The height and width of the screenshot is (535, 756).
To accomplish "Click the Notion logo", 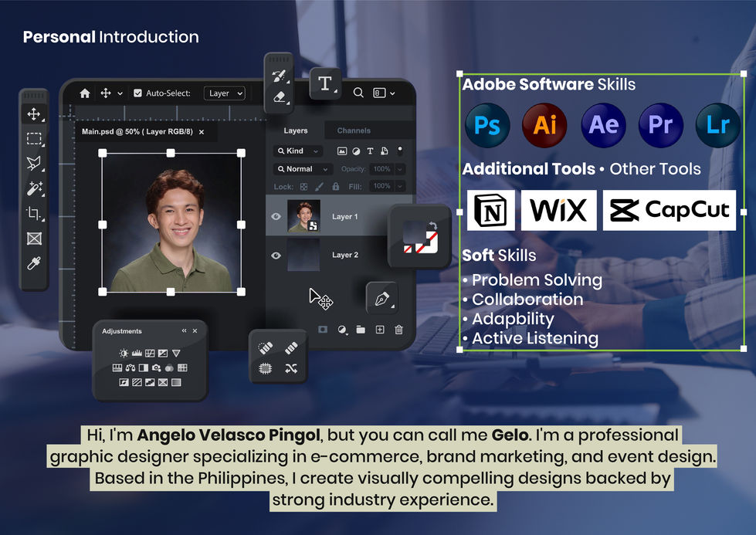I will [491, 210].
